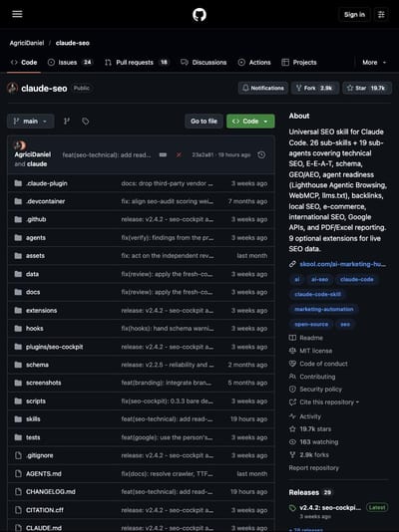Image resolution: width=399 pixels, height=532 pixels.
Task: Open the Security policy icon link
Action: (292, 390)
